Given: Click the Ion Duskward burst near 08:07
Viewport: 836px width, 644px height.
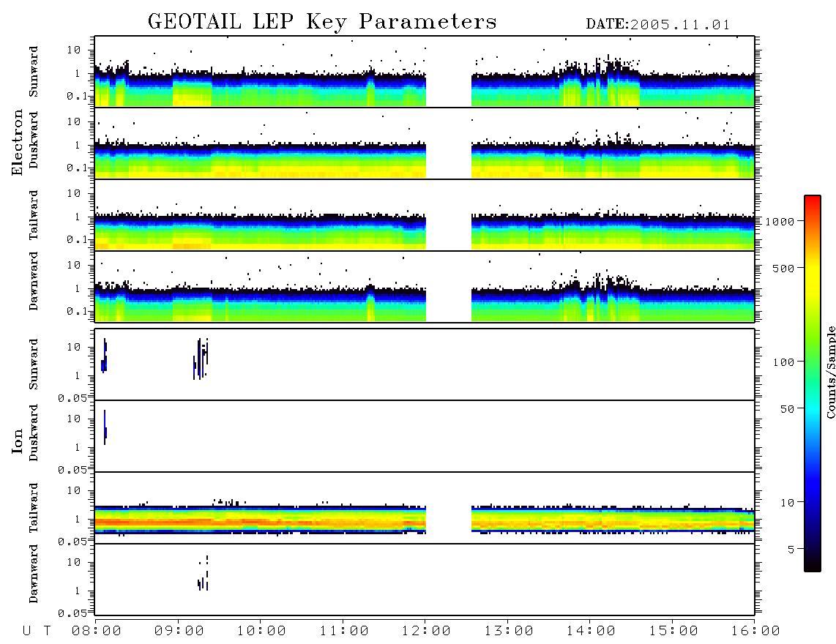Looking at the screenshot, I should 105,427.
